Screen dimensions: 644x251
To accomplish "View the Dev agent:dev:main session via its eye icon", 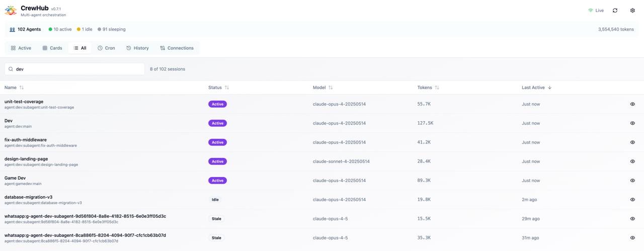I will (632, 123).
